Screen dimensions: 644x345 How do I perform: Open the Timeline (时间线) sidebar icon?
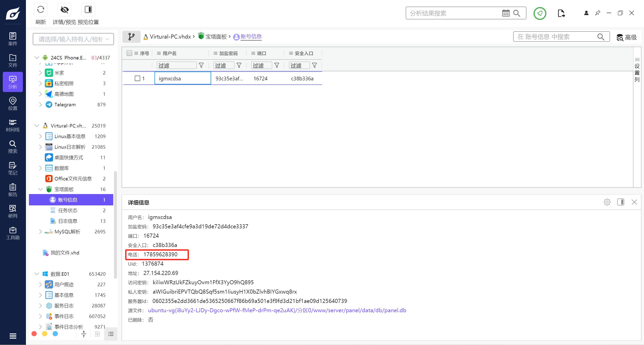[x=13, y=125]
